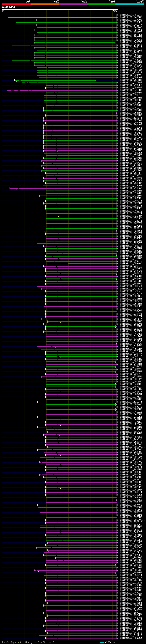Click the UniRef100_P24493 label
The image size is (146, 644).
coord(131,75)
